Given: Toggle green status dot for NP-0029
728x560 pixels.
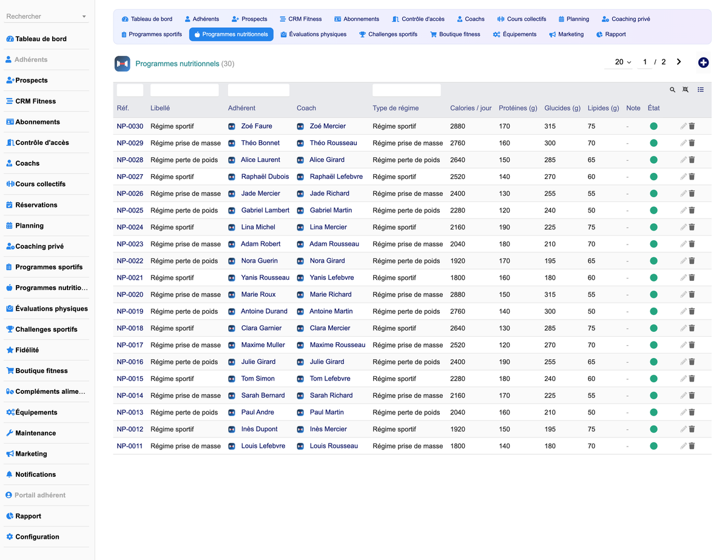Looking at the screenshot, I should pos(653,143).
